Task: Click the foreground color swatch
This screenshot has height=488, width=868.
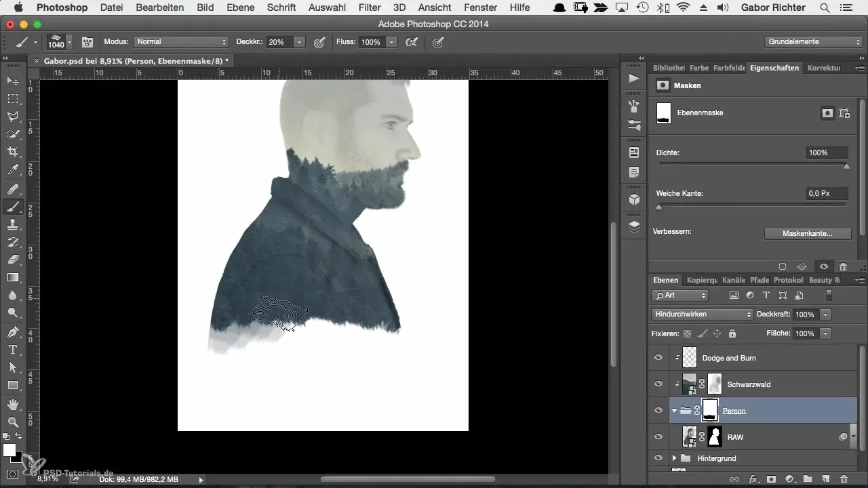Action: click(x=9, y=450)
